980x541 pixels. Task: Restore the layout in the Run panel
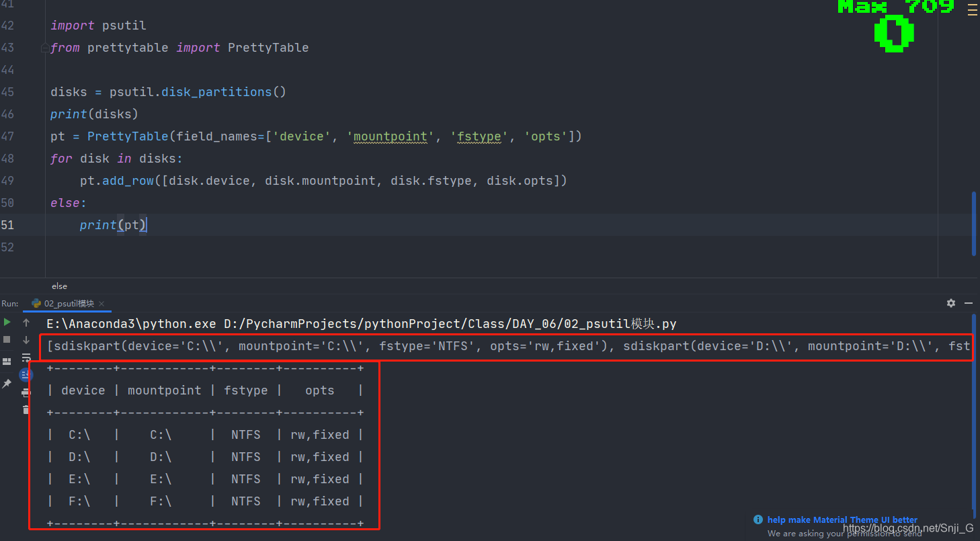click(x=7, y=362)
